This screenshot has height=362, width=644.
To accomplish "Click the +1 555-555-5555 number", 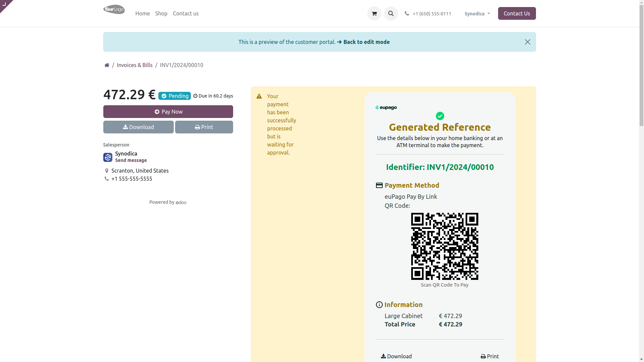I will pos(132,179).
